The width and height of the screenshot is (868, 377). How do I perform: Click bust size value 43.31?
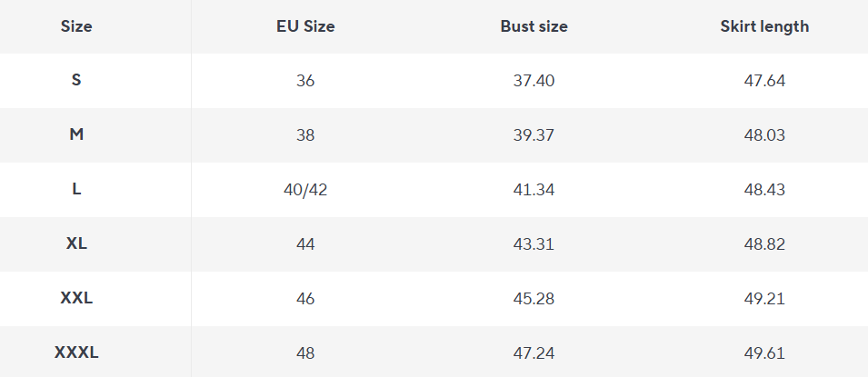[534, 244]
